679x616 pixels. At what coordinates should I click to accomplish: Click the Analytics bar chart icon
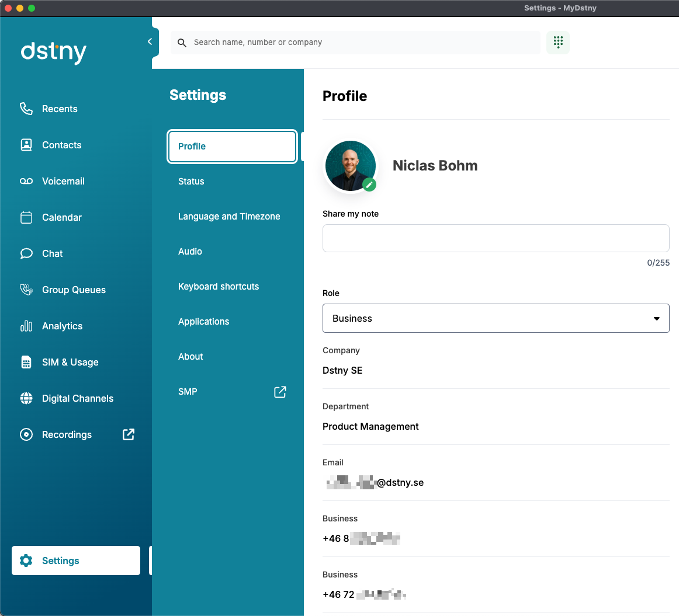tap(26, 326)
